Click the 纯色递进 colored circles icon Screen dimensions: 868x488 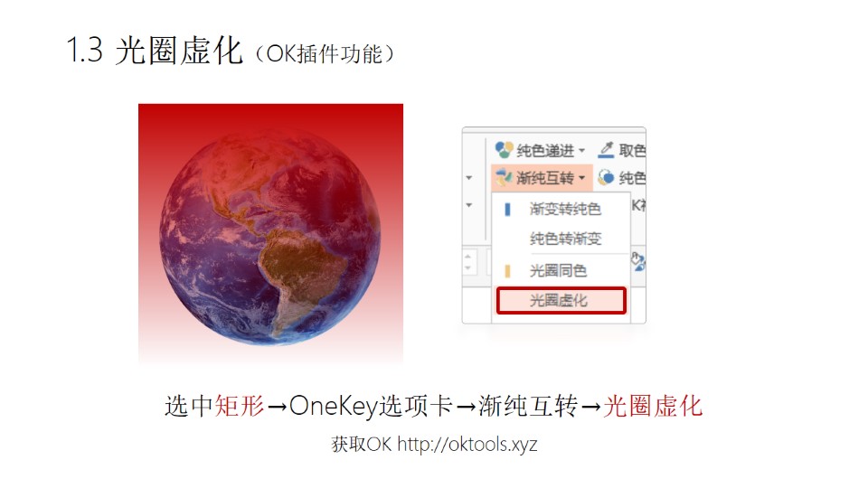[504, 149]
